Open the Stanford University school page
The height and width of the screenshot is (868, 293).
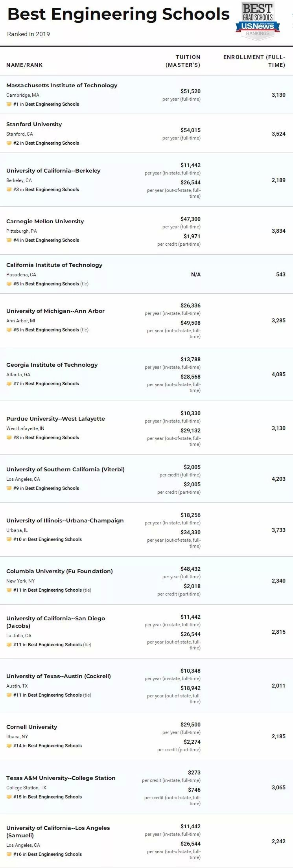point(34,124)
